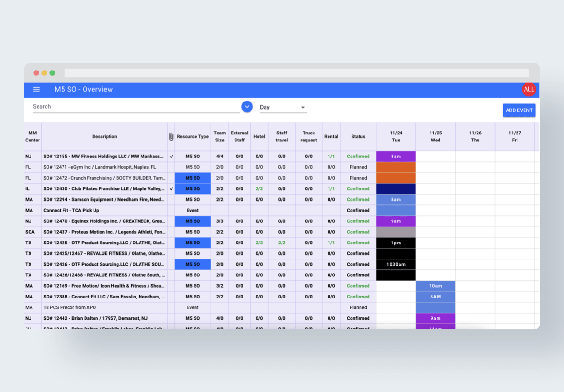Expand search options with blue chevron button
Viewport: 564px width, 392px height.
(247, 107)
